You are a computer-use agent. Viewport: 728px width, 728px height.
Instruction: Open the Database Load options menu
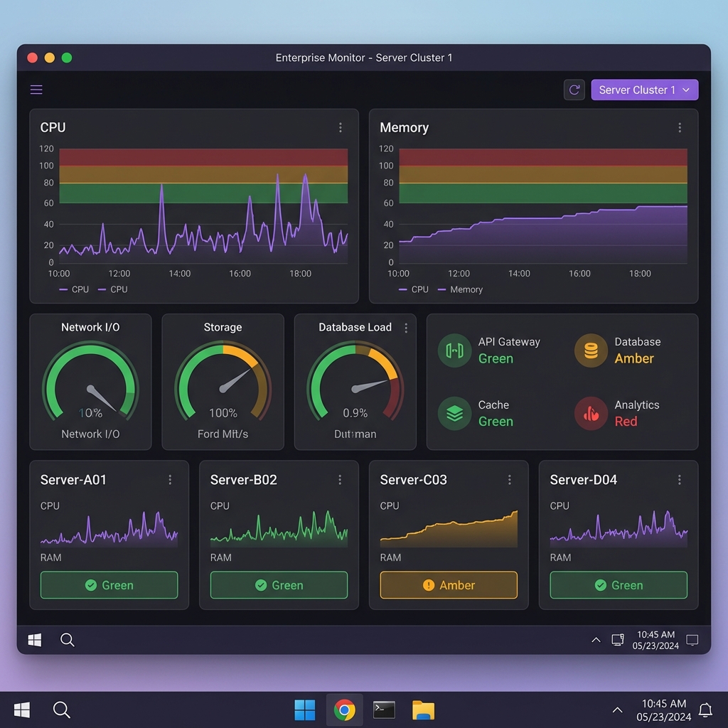click(x=405, y=327)
